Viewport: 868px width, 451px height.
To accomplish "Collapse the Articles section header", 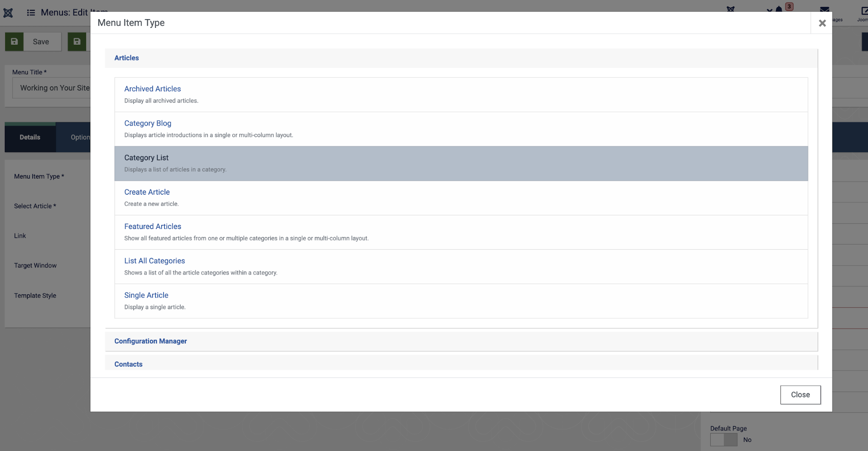I will (126, 58).
